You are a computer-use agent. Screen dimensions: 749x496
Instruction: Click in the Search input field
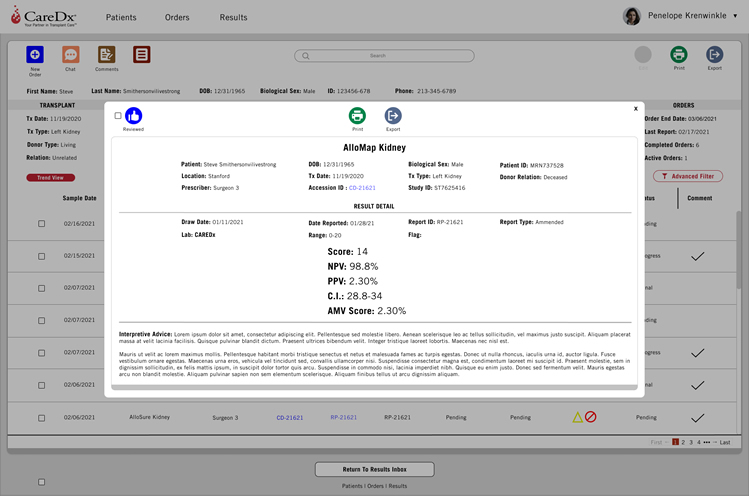(384, 56)
